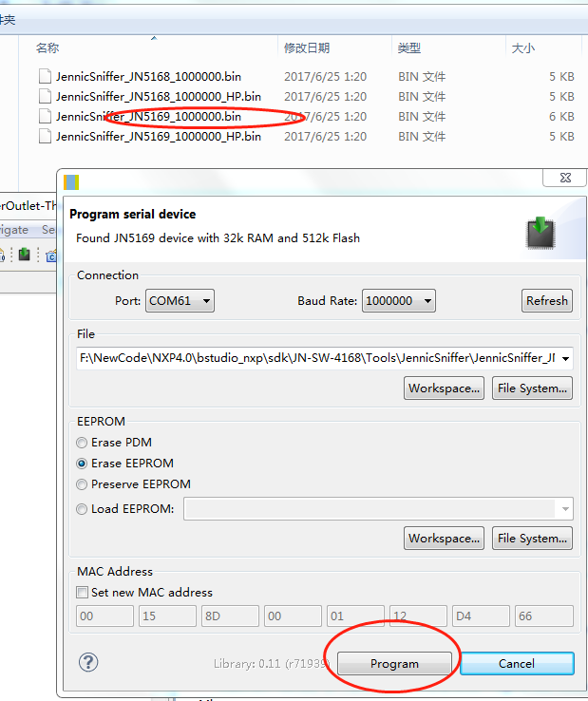This screenshot has height=701, width=588.
Task: Click MAC address field containing D4
Action: click(481, 616)
